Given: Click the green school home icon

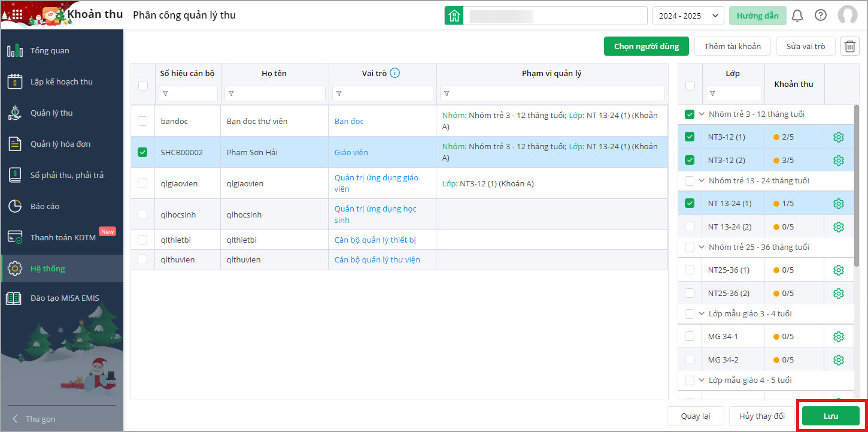Looking at the screenshot, I should pyautogui.click(x=454, y=16).
